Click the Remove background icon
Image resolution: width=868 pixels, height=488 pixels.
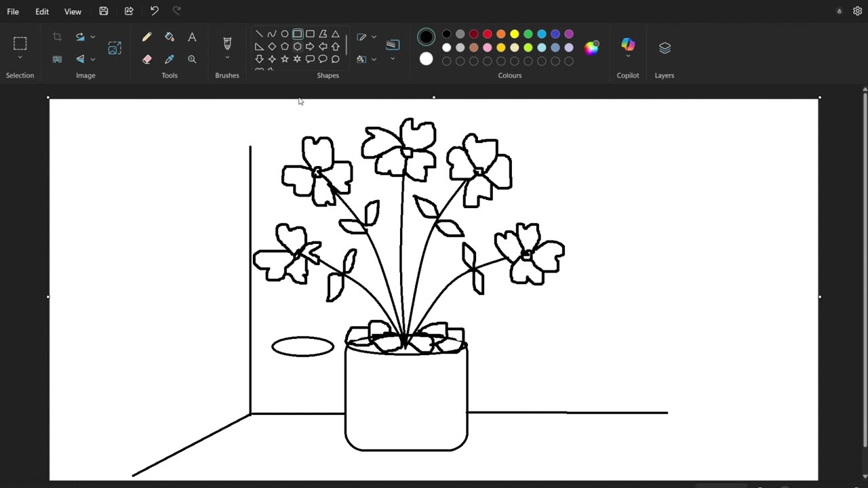point(57,59)
